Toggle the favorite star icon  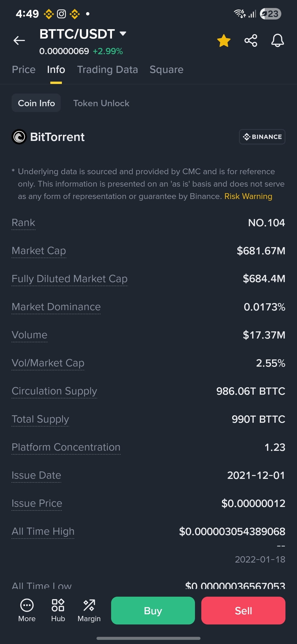(224, 40)
